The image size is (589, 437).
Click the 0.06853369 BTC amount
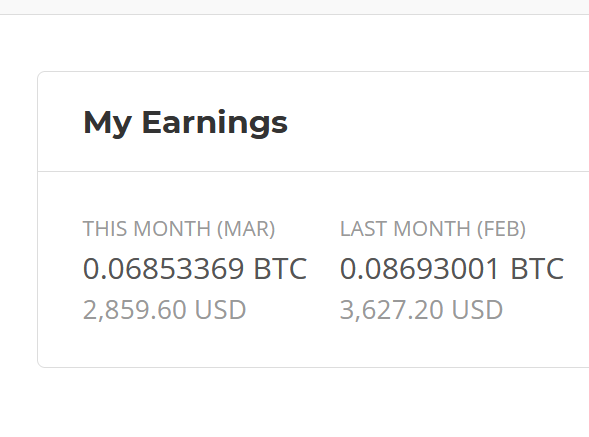click(195, 269)
